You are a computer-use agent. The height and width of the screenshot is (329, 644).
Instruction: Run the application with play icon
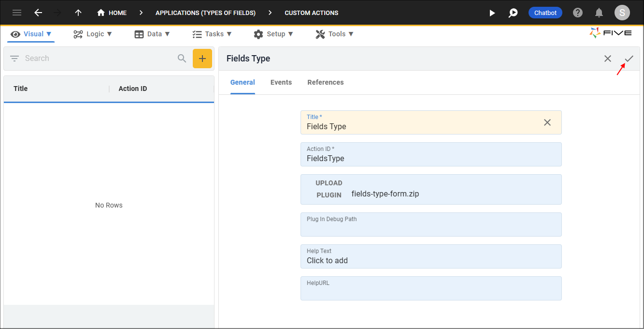click(x=492, y=13)
